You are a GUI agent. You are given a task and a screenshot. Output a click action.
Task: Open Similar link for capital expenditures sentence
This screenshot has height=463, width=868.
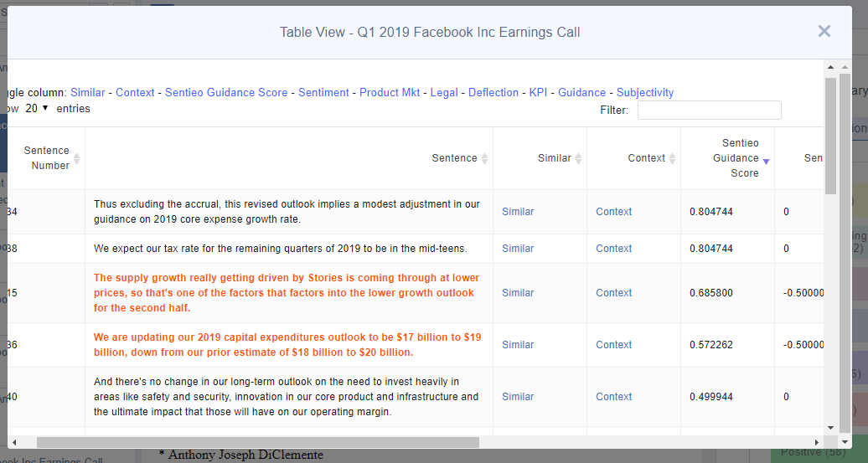(x=518, y=345)
